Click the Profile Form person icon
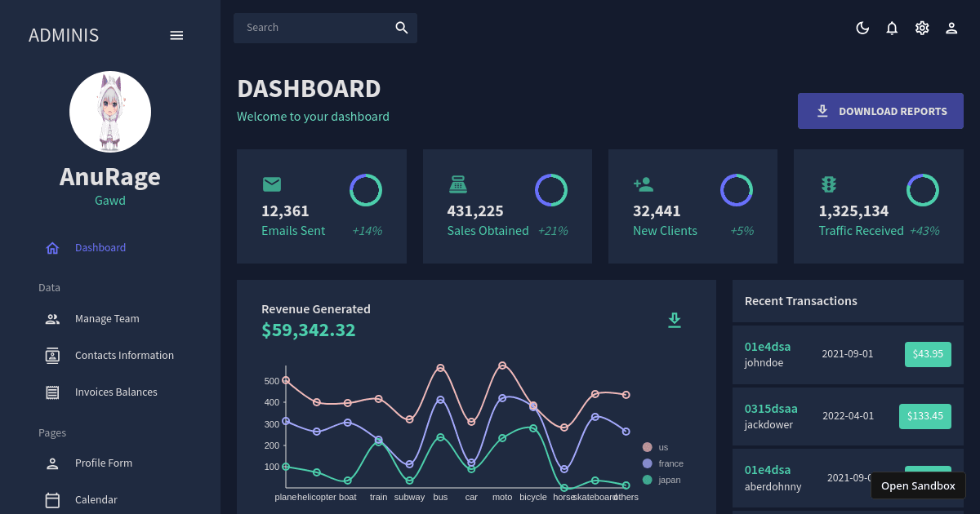The image size is (980, 514). click(52, 463)
